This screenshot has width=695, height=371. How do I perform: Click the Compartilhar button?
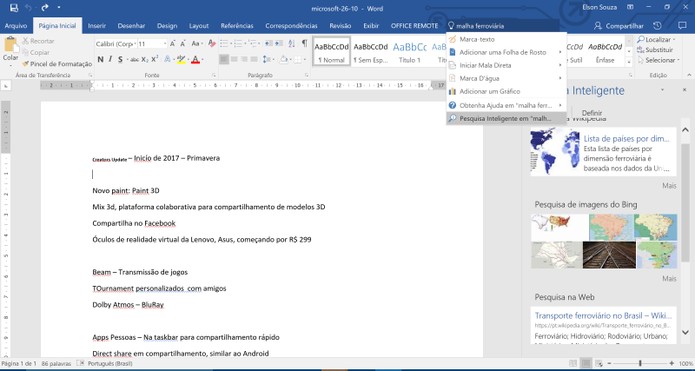click(x=619, y=26)
